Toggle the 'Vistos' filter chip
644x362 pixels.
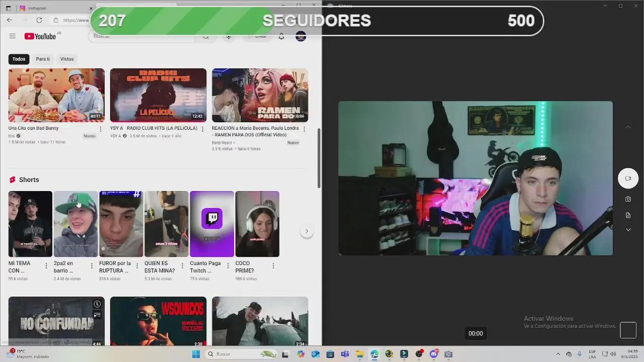coord(67,59)
